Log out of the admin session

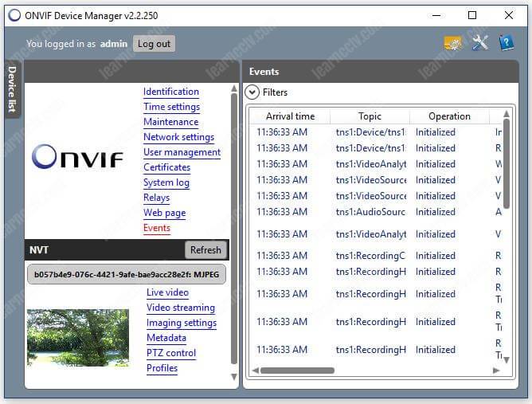[154, 44]
